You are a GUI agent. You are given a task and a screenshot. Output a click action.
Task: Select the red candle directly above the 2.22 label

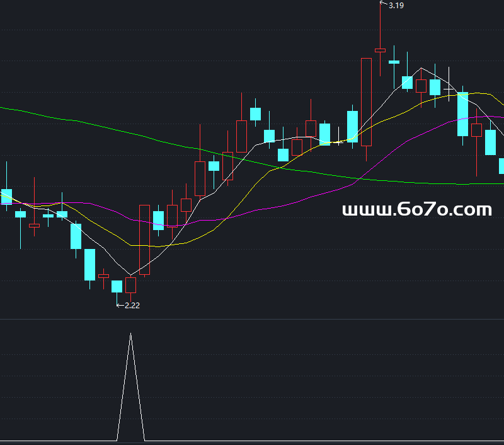130,285
